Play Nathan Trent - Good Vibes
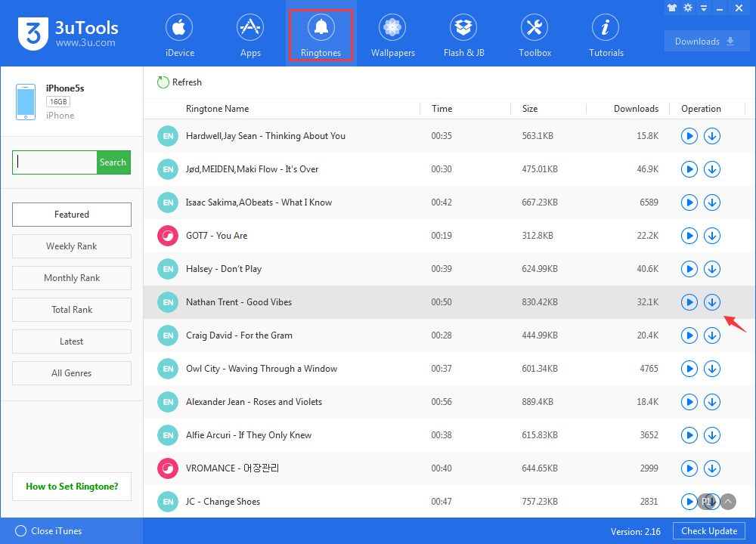The width and height of the screenshot is (756, 544). [x=689, y=302]
